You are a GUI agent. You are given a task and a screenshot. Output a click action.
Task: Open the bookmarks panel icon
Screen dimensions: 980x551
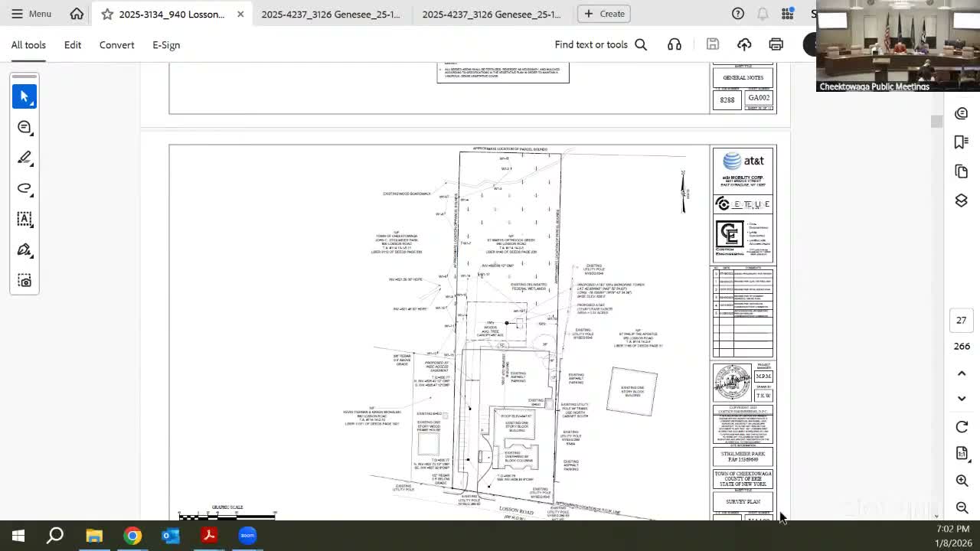click(x=962, y=142)
